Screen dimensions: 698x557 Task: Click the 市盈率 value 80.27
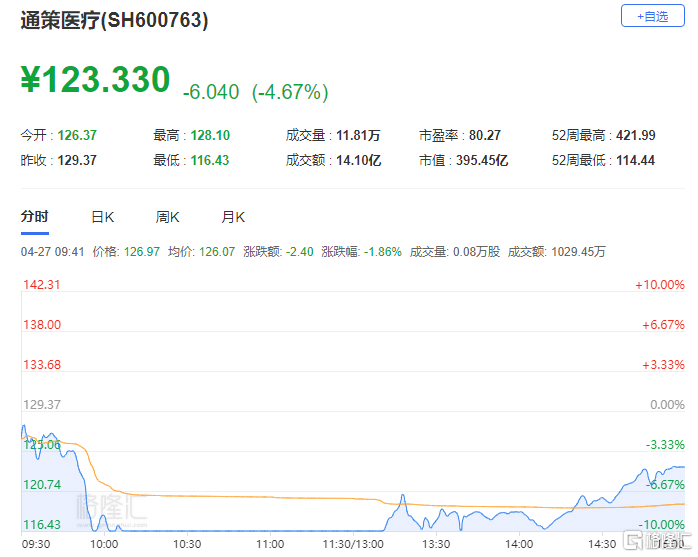coord(485,135)
